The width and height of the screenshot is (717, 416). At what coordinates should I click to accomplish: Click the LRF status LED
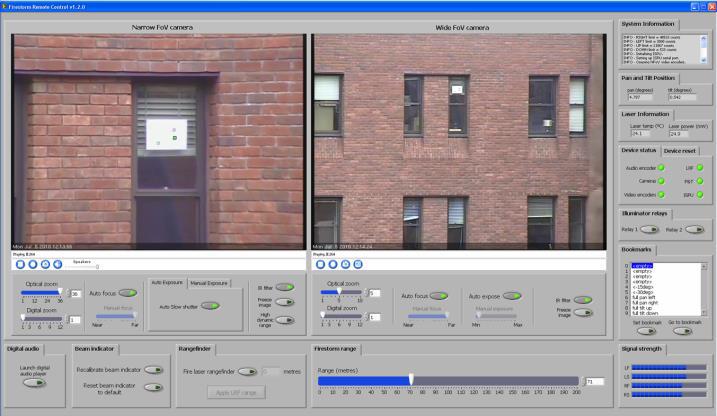point(700,168)
